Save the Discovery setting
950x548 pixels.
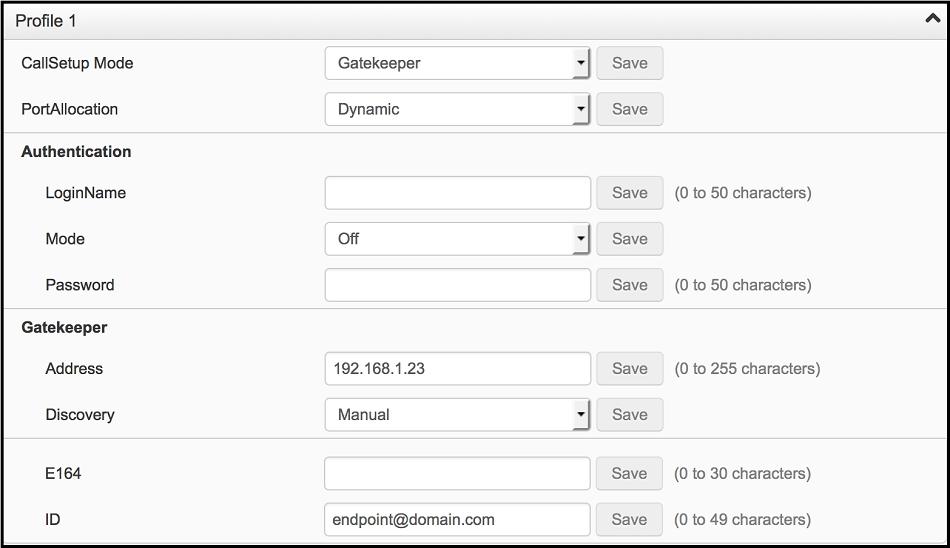[629, 415]
